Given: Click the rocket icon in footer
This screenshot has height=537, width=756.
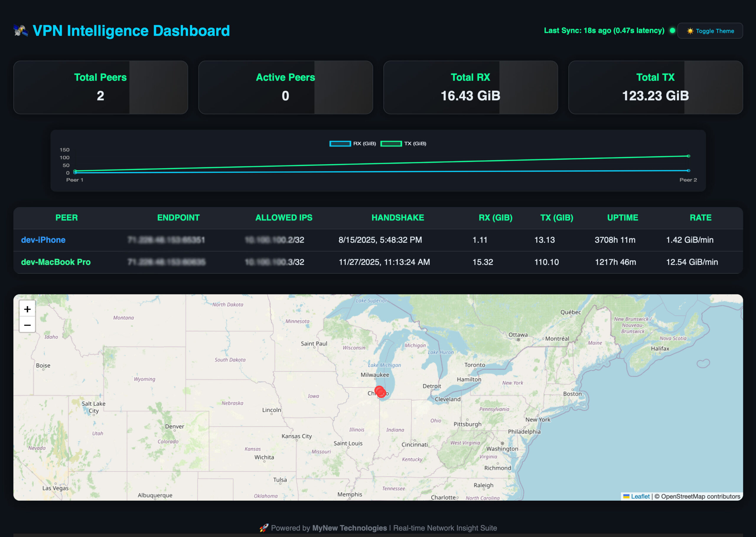Looking at the screenshot, I should point(263,528).
